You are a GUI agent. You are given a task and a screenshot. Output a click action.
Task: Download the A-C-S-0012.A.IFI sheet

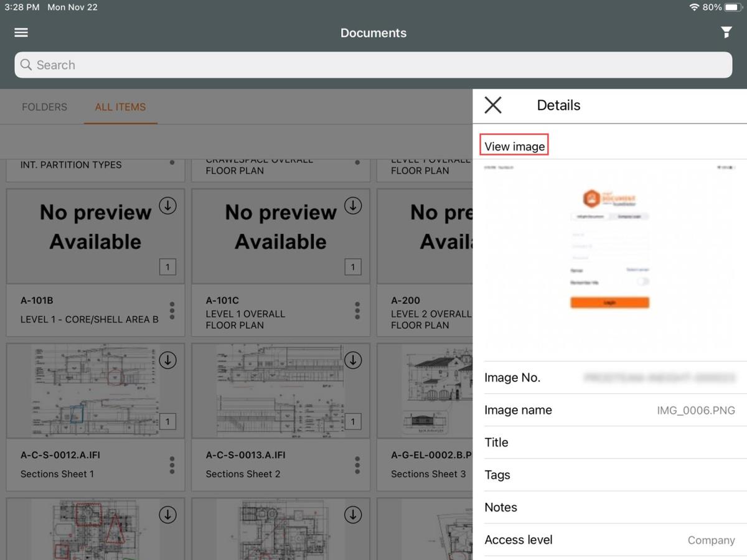[167, 360]
